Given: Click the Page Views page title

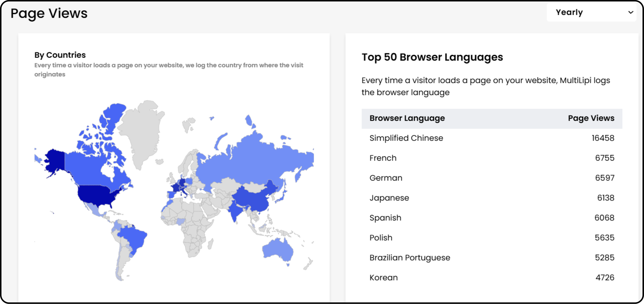Looking at the screenshot, I should coord(49,13).
